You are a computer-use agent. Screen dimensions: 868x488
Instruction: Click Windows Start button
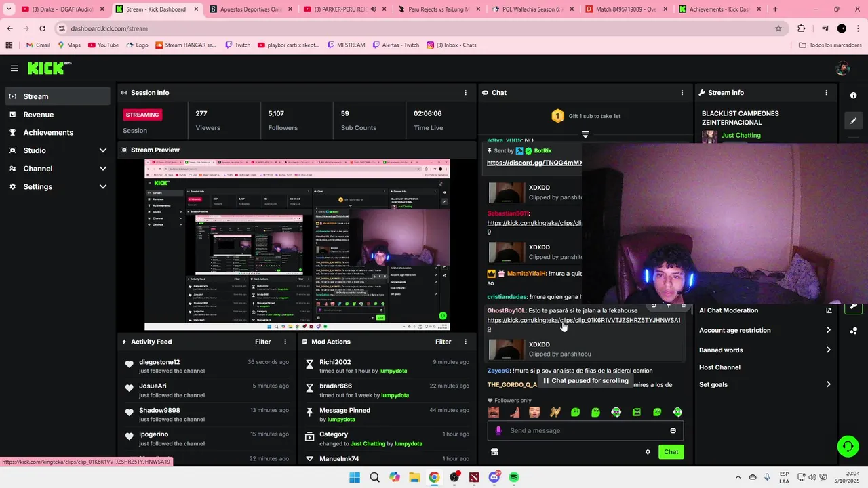click(x=355, y=477)
